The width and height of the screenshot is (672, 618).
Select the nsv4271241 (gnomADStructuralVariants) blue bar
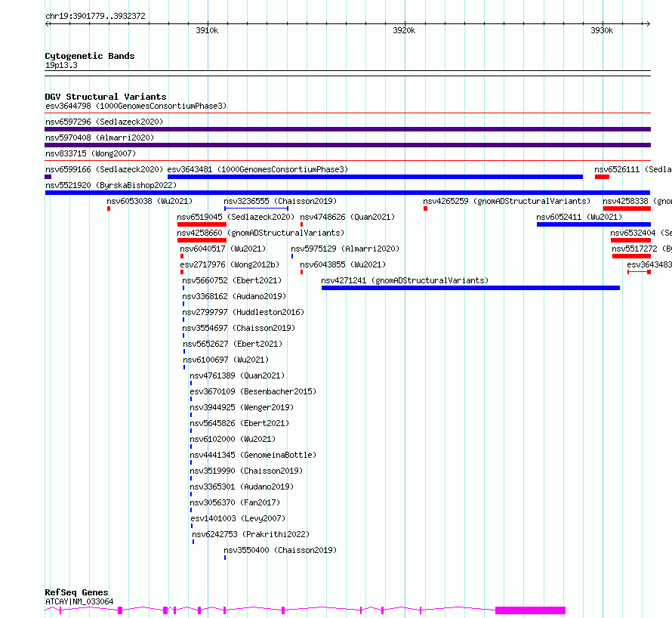[x=470, y=288]
